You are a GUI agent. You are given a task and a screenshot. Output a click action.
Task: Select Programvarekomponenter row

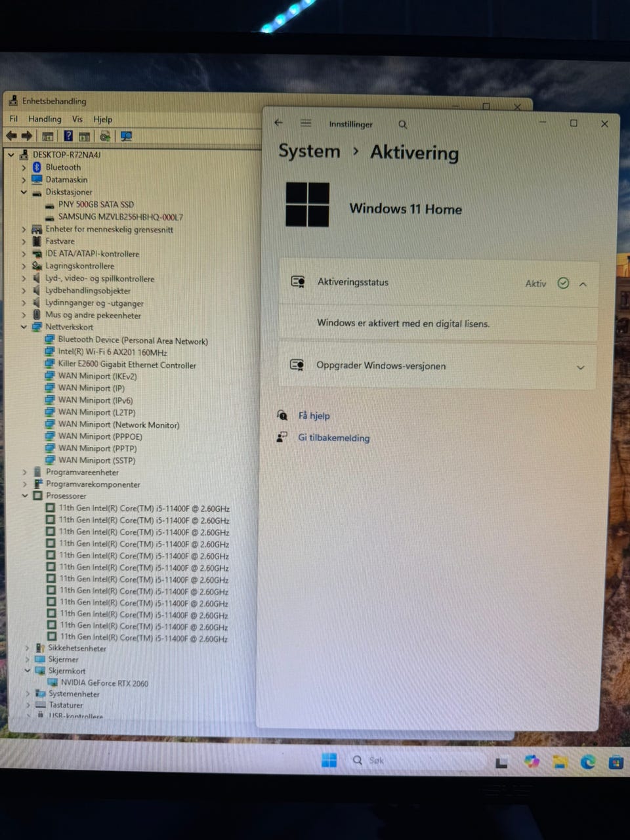click(x=93, y=484)
